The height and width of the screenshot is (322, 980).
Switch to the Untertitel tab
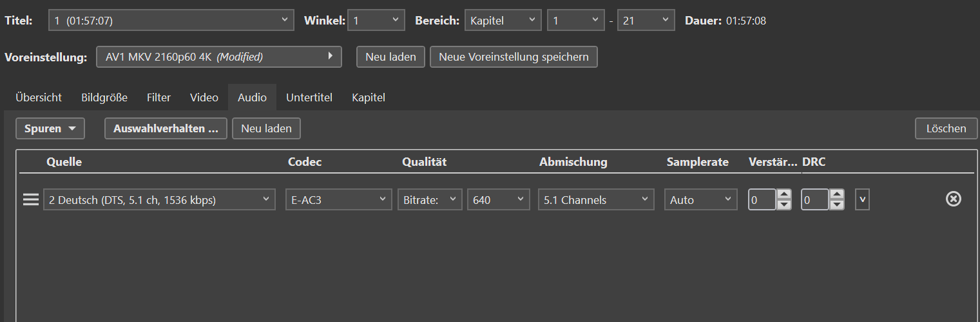(309, 97)
